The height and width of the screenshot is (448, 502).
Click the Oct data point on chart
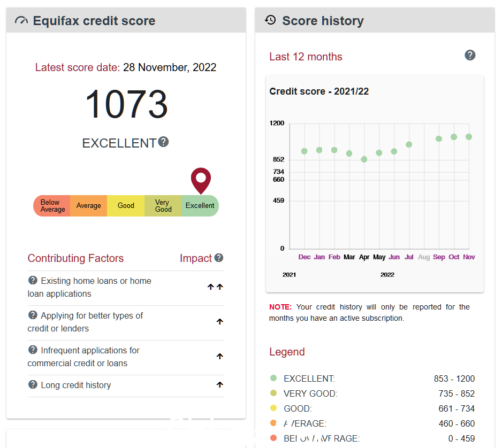click(454, 137)
